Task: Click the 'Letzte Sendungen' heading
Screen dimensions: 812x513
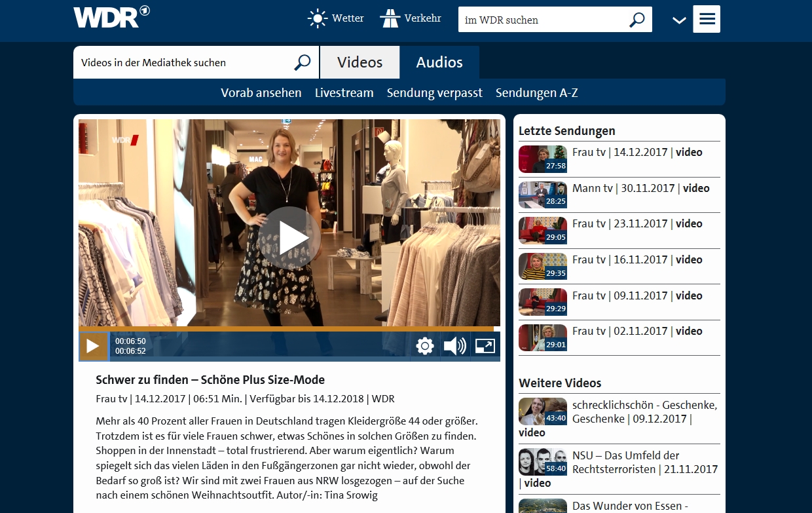Action: pyautogui.click(x=567, y=131)
